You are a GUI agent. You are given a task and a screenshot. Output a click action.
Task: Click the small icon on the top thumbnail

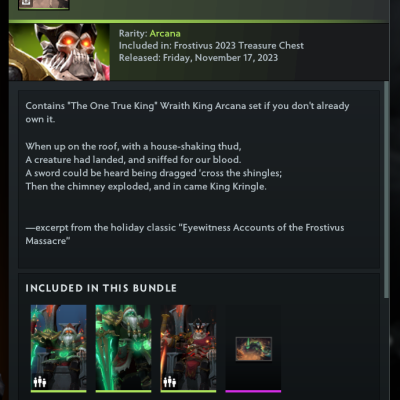(26, 3)
